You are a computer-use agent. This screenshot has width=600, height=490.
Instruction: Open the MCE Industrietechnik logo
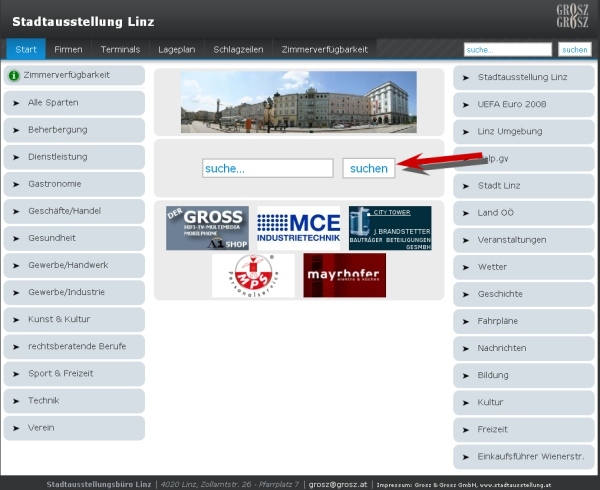coord(298,228)
